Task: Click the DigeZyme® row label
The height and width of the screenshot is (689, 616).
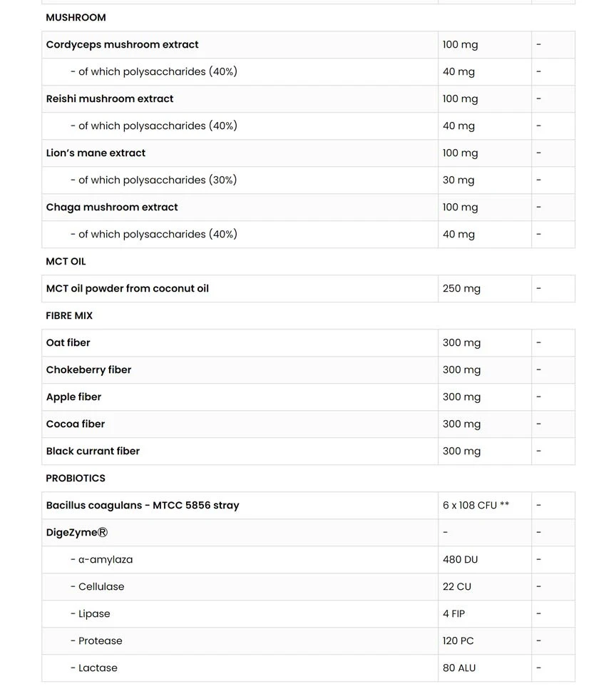Action: click(77, 532)
